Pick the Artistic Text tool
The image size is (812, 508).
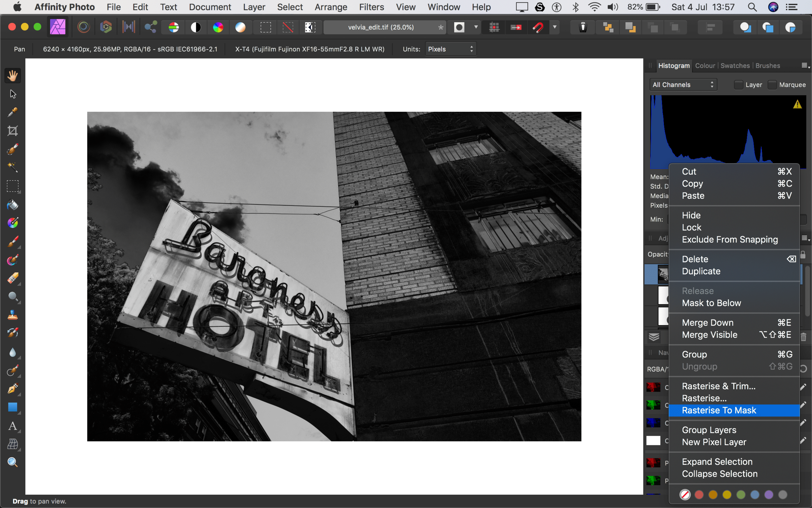pyautogui.click(x=13, y=426)
